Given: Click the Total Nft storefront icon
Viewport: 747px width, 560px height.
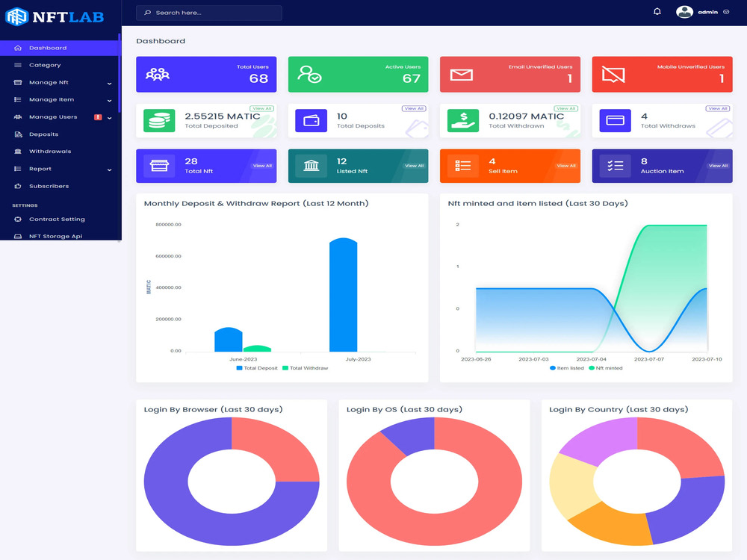Looking at the screenshot, I should tap(159, 166).
